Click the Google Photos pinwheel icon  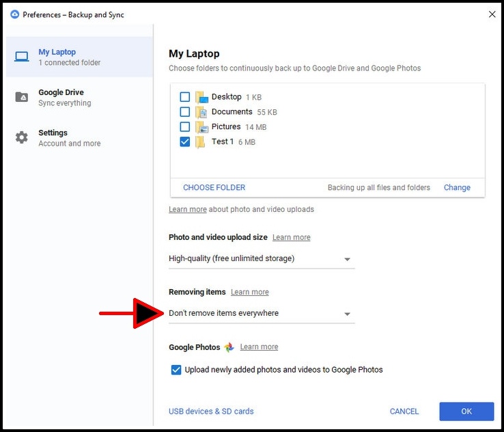pyautogui.click(x=229, y=347)
